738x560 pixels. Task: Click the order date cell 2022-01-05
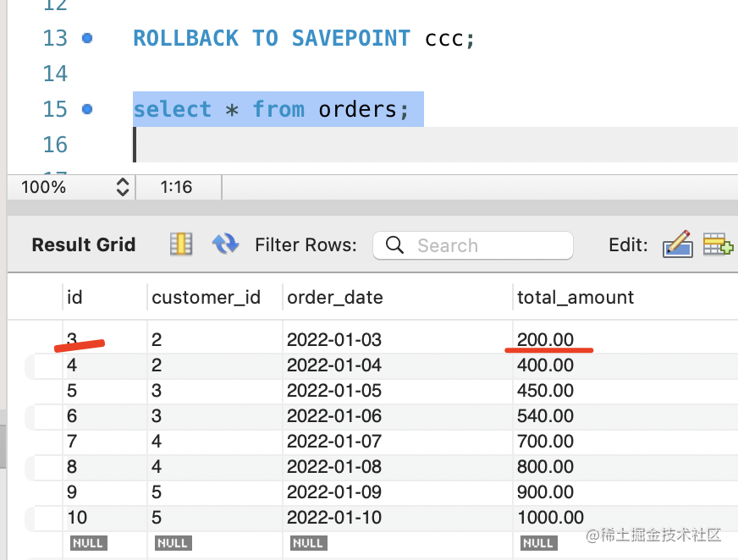pos(334,391)
